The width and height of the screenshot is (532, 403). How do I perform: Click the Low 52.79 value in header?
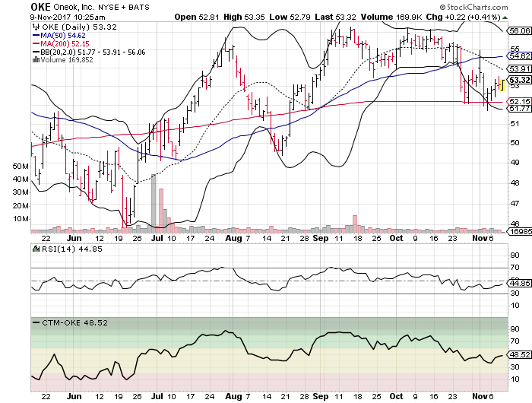(x=290, y=17)
